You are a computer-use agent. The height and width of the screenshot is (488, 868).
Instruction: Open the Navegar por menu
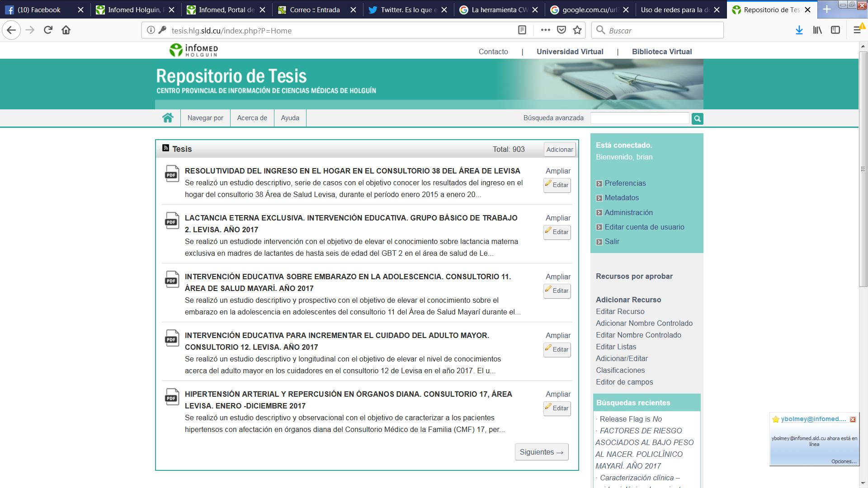pyautogui.click(x=205, y=118)
